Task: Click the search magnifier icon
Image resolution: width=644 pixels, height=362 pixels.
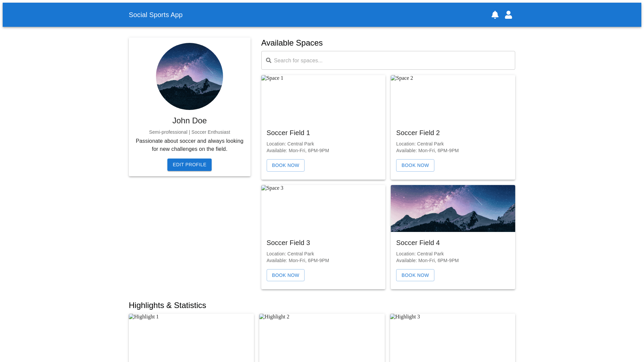Action: (x=268, y=60)
